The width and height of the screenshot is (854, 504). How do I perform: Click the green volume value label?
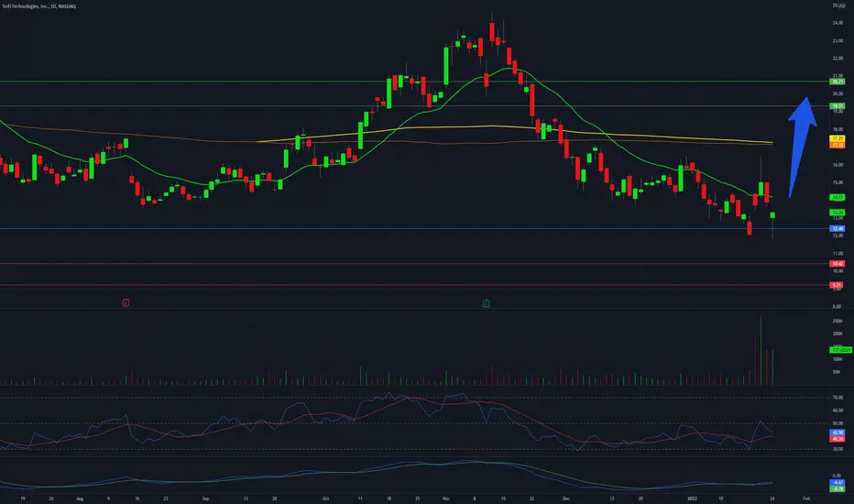[x=840, y=350]
